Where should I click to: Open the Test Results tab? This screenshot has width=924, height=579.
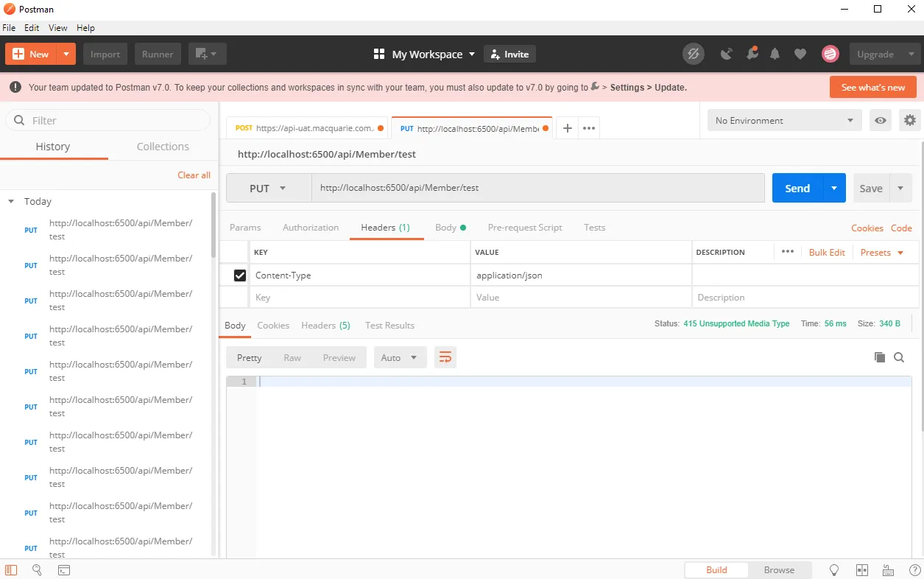coord(389,326)
